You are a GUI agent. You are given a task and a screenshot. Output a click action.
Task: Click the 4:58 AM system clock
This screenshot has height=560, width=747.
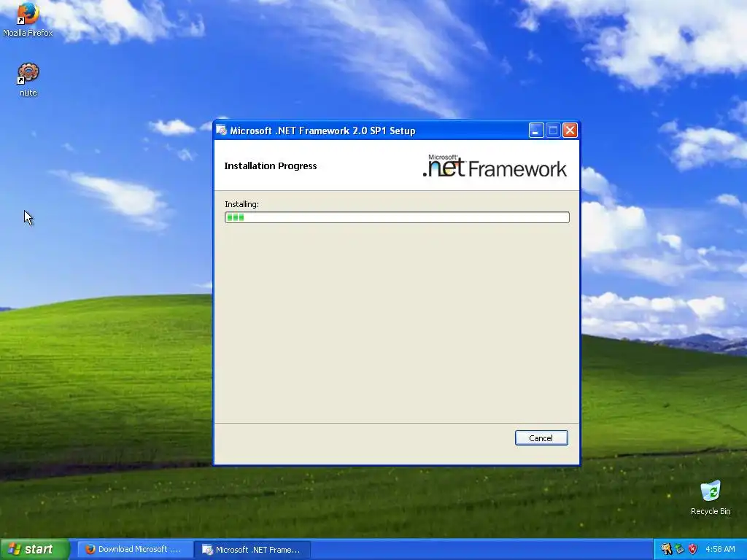(720, 550)
